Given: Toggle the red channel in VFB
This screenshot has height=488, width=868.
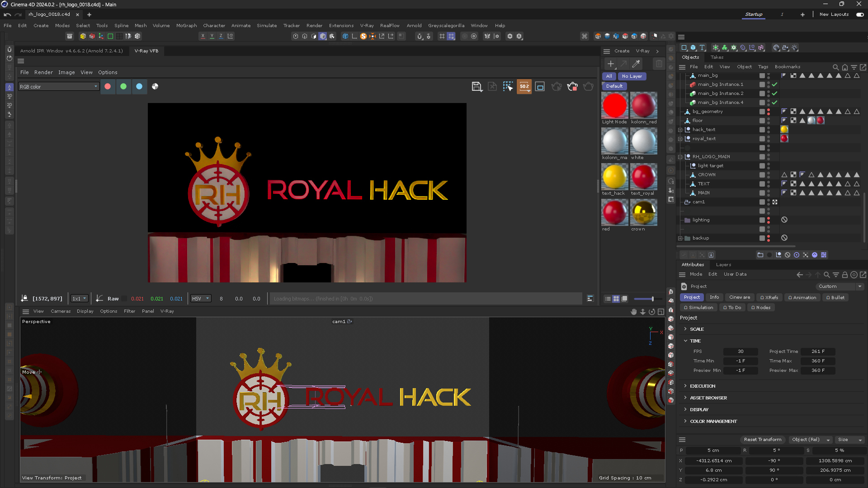Looking at the screenshot, I should [108, 86].
